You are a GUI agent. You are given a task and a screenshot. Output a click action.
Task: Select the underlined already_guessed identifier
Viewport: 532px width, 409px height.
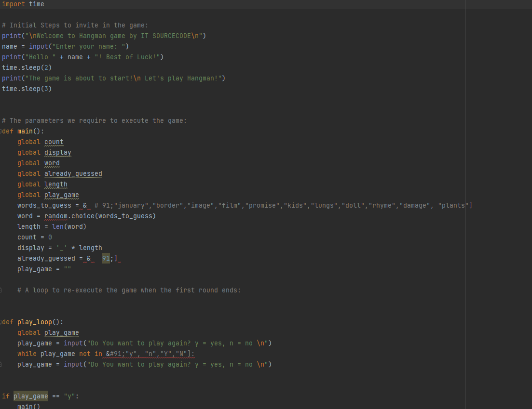pos(73,173)
